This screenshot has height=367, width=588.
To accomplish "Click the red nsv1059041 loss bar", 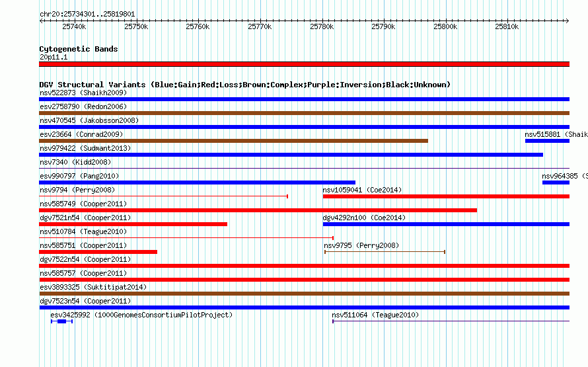I will (x=446, y=196).
